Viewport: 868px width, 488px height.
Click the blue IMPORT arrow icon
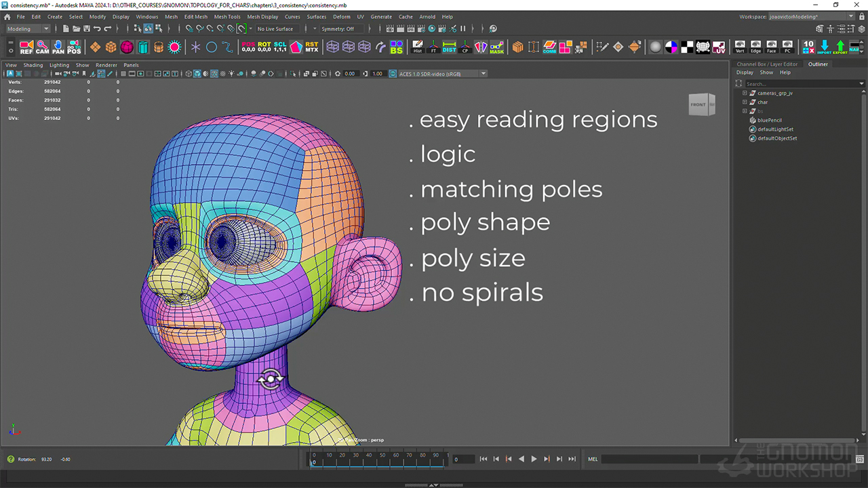point(824,47)
